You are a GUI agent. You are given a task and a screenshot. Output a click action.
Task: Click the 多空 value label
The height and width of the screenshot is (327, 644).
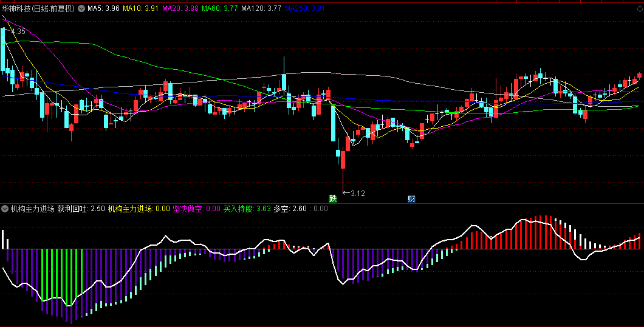[290, 209]
